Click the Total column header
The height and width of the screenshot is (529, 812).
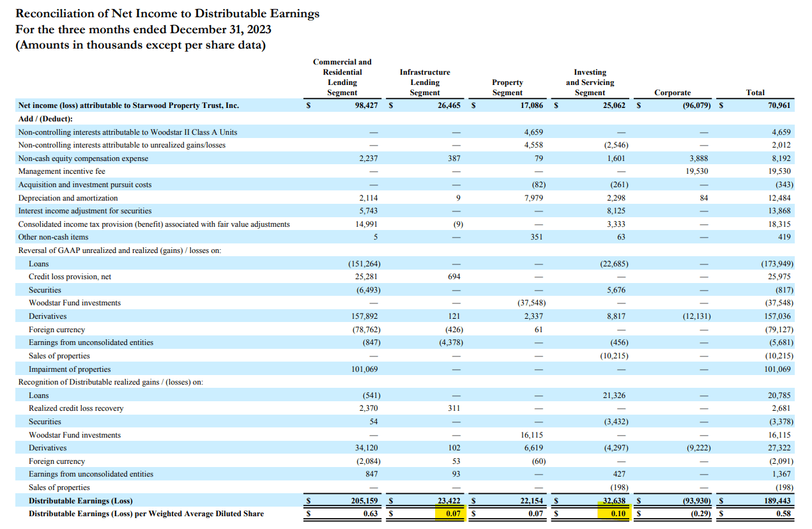[x=755, y=93]
